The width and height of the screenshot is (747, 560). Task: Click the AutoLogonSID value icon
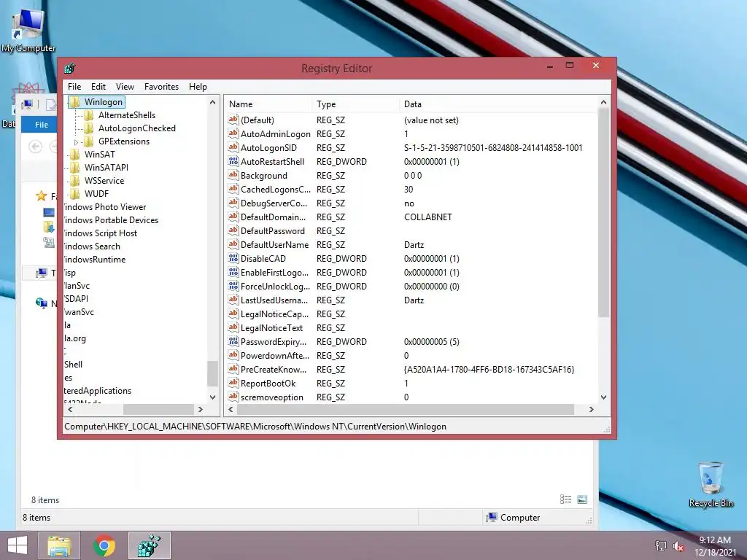click(x=233, y=147)
